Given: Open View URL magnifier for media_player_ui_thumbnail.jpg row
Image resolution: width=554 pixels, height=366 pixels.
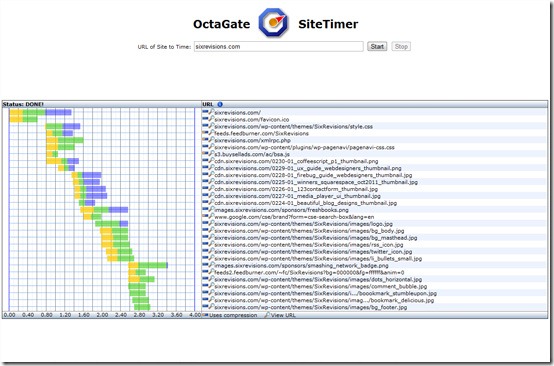Looking at the screenshot, I should coord(211,195).
